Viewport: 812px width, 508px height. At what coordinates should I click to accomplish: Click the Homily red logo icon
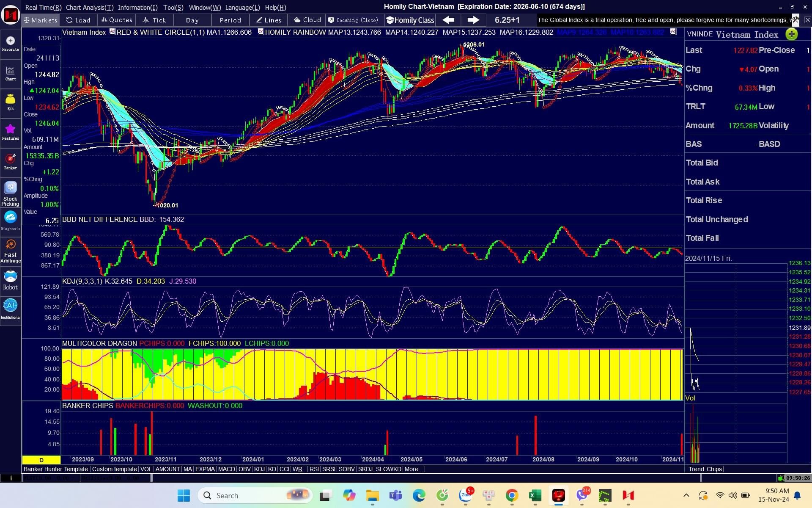pyautogui.click(x=11, y=15)
